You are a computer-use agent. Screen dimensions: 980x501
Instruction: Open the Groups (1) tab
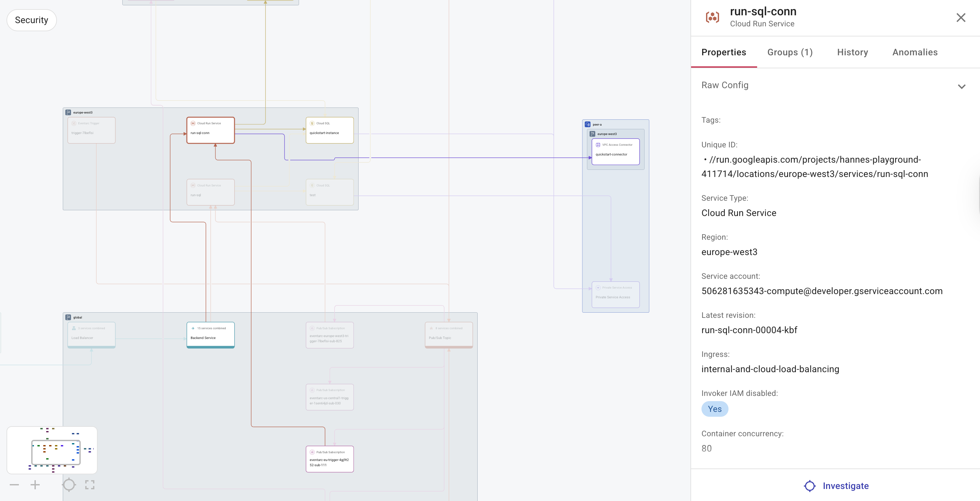790,52
